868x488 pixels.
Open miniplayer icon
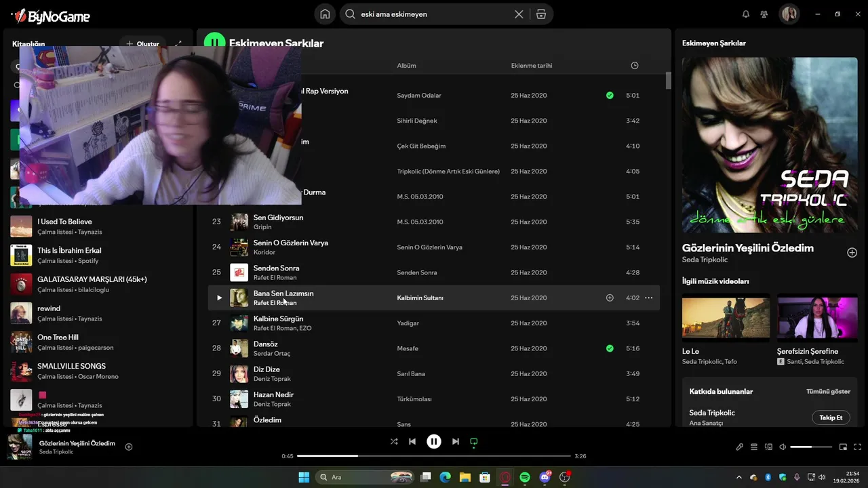pos(844,447)
